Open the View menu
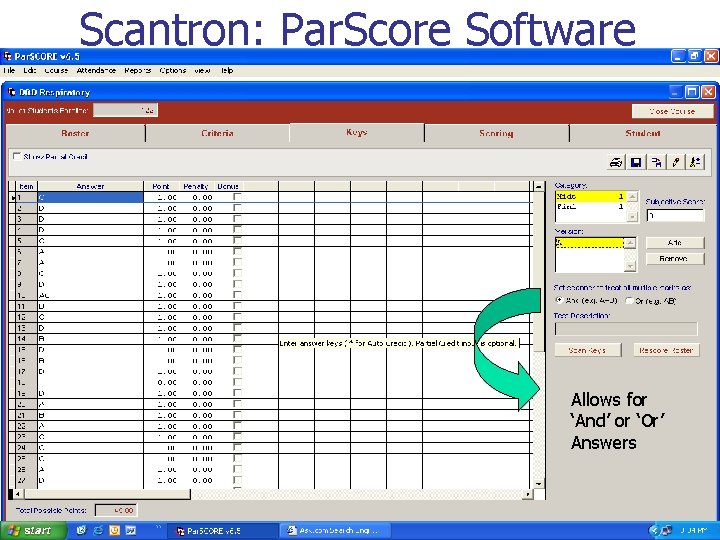 (202, 70)
